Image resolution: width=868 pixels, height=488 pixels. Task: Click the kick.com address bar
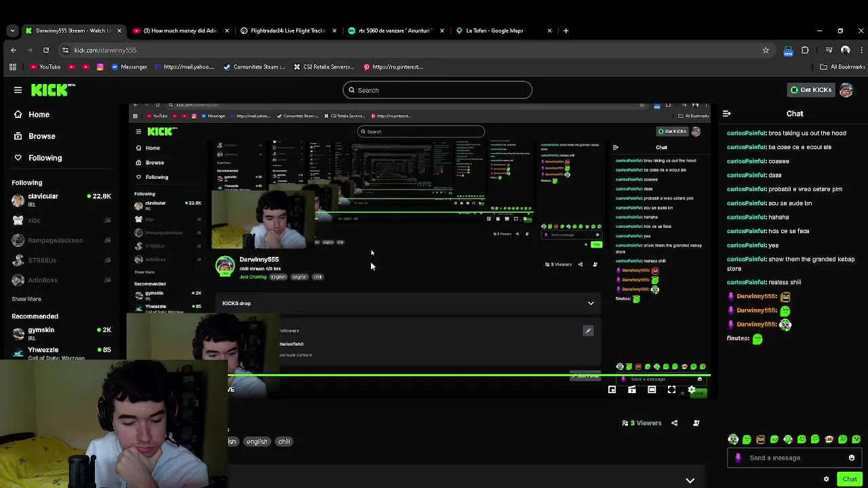[414, 50]
